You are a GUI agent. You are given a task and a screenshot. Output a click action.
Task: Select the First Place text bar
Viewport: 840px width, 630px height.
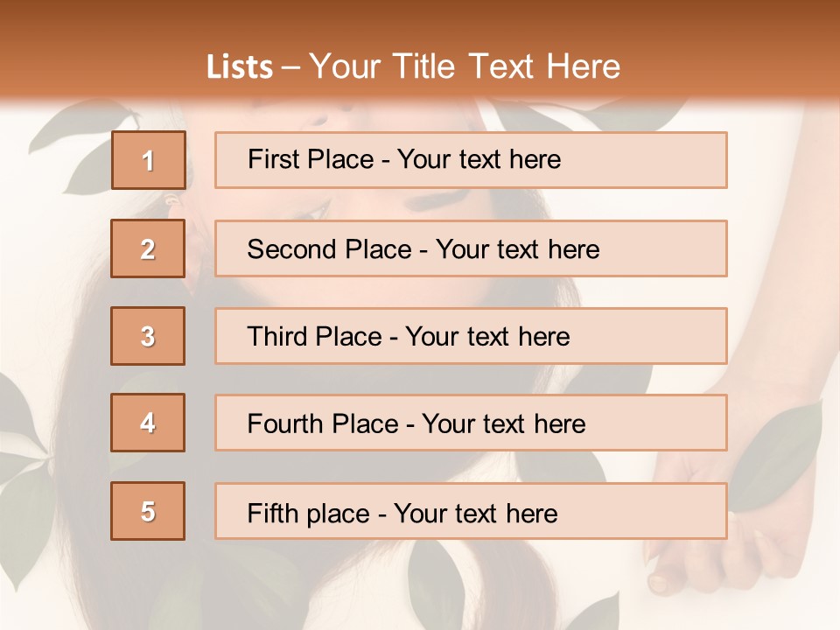click(471, 160)
